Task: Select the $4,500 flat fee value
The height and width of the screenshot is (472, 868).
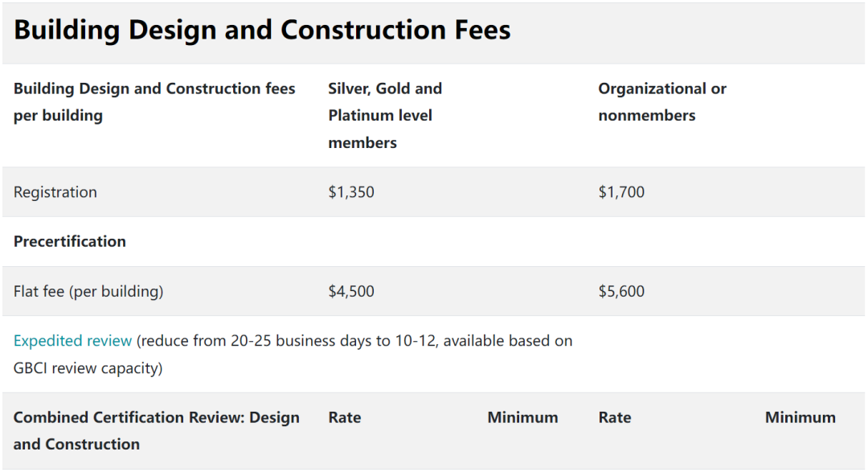Action: pos(351,291)
